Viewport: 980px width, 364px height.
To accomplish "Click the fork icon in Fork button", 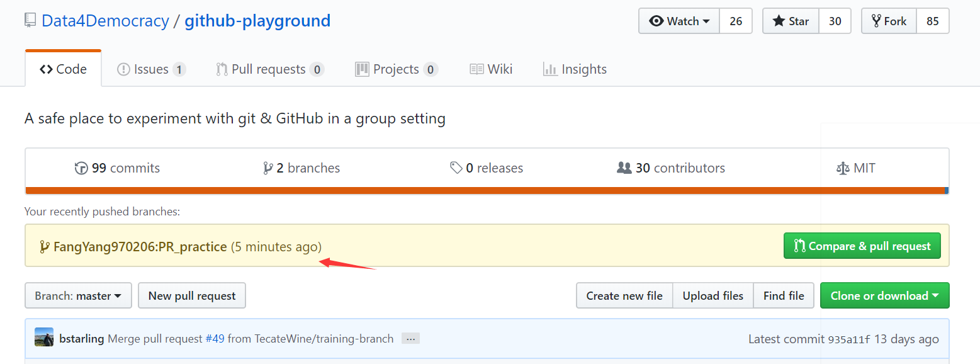I will tap(876, 21).
